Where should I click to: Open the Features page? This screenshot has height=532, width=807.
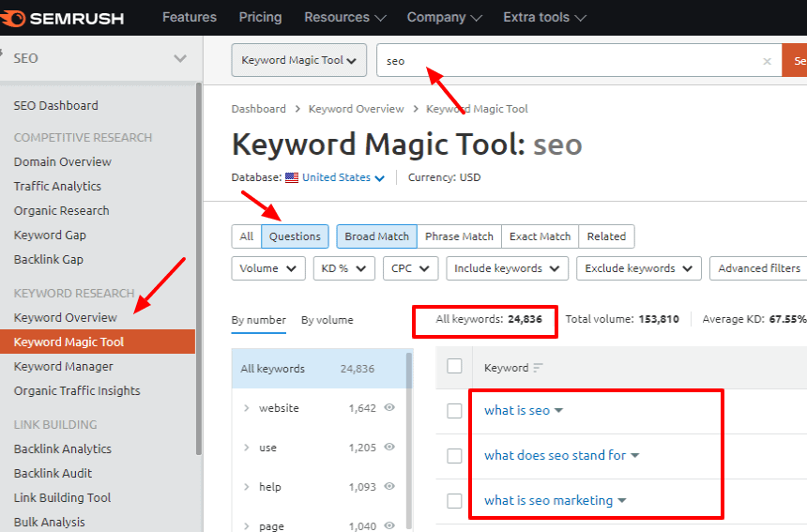coord(190,18)
